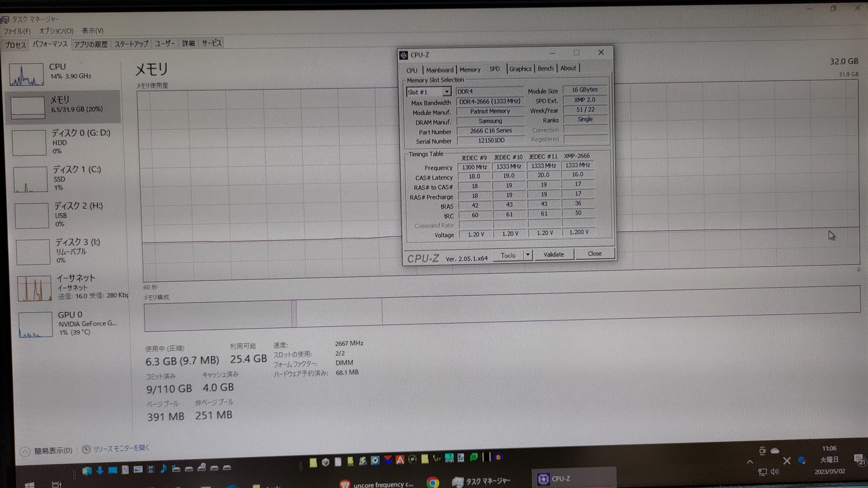This screenshot has height=488, width=868.
Task: Click the 2666 C16 Series part number
Action: pos(491,131)
